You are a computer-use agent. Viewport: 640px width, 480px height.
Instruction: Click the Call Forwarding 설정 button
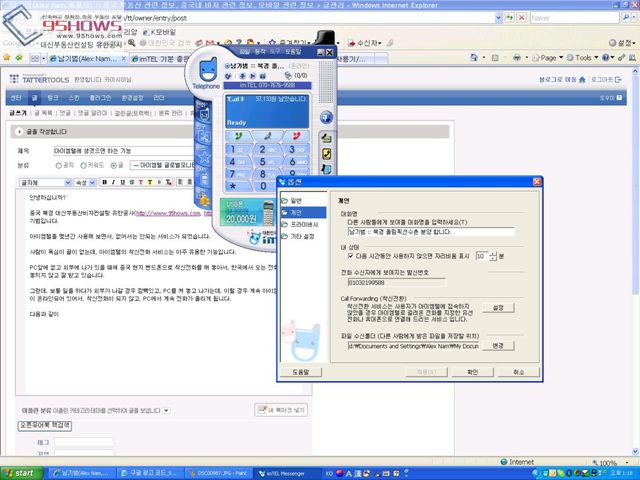coord(498,308)
